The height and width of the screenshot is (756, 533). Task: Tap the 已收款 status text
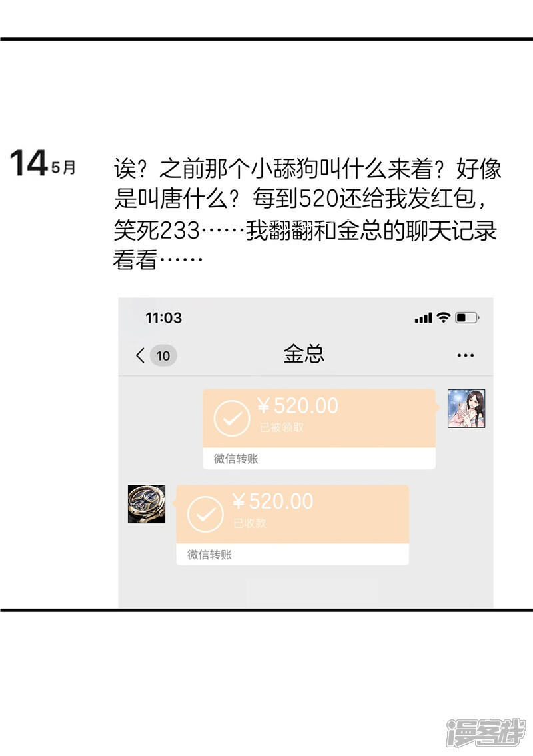coord(250,523)
